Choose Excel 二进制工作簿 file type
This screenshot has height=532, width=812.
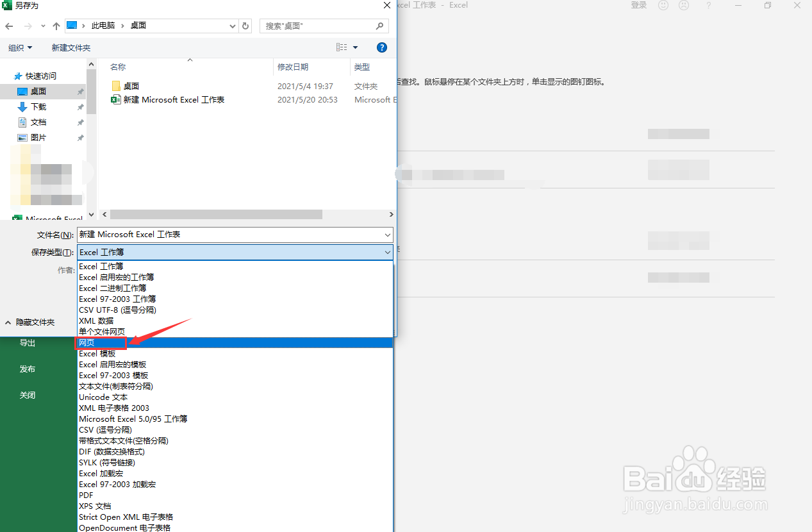click(x=235, y=288)
